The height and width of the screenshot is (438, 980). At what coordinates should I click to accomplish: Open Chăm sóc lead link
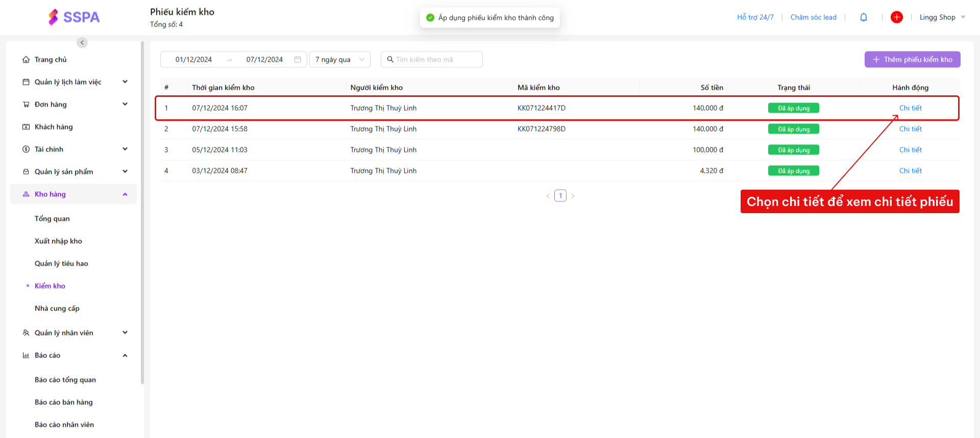(814, 17)
